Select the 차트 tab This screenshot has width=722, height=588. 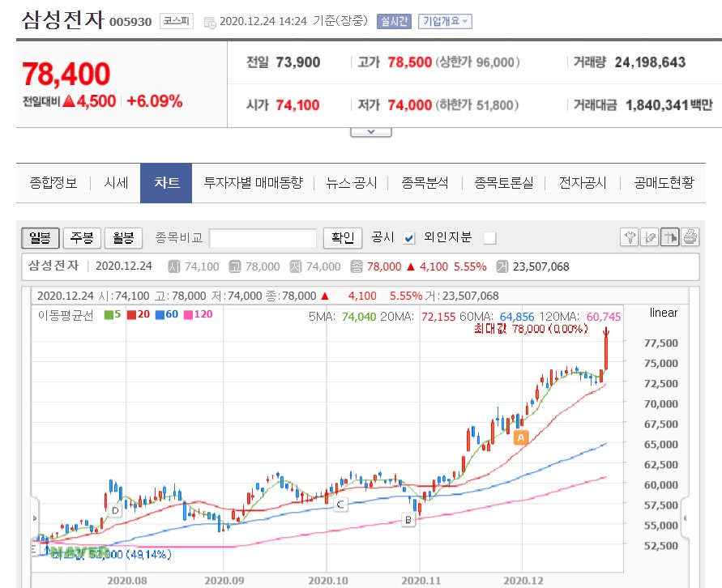click(x=166, y=183)
